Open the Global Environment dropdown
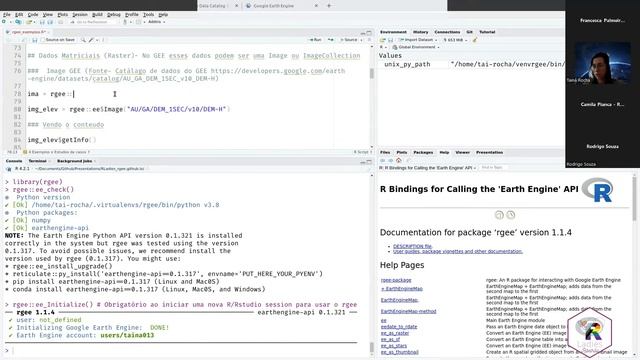The image size is (640, 360). tap(416, 47)
